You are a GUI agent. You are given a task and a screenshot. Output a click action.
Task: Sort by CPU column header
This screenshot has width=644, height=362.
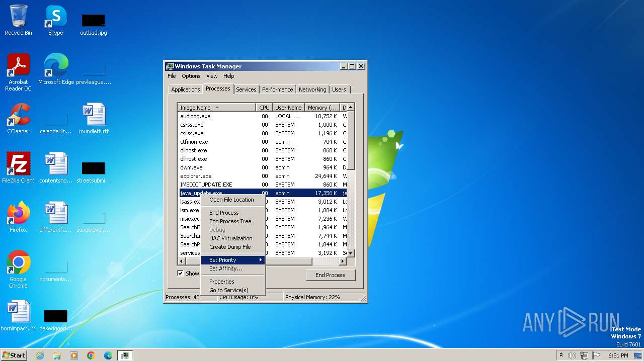(x=264, y=108)
